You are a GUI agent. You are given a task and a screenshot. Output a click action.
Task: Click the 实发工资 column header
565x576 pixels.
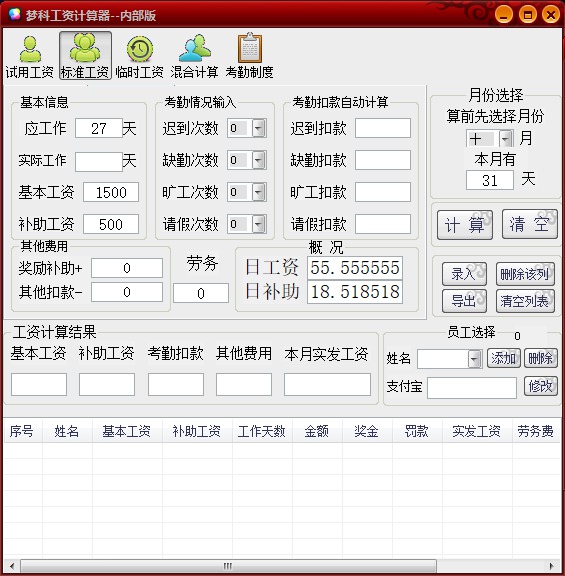pos(477,431)
